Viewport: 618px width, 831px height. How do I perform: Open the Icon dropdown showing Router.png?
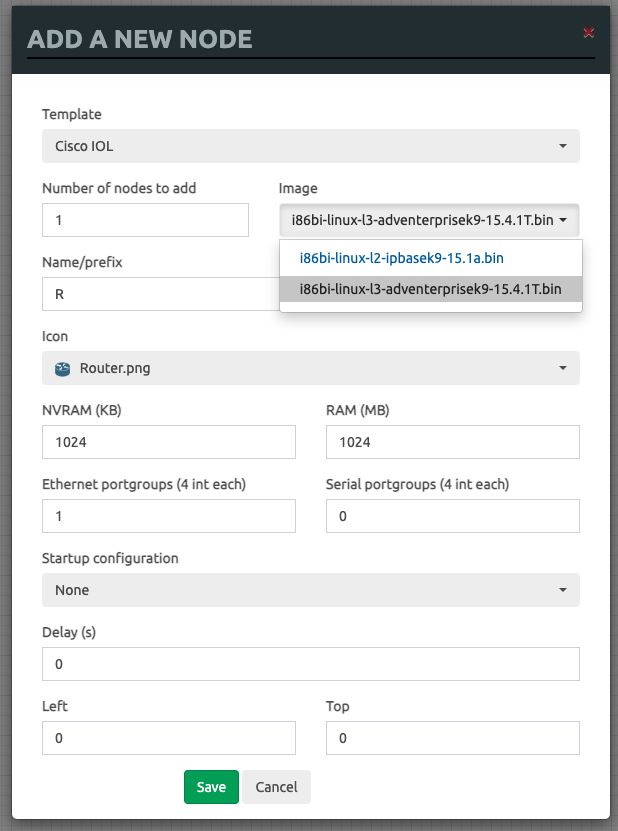tap(311, 368)
